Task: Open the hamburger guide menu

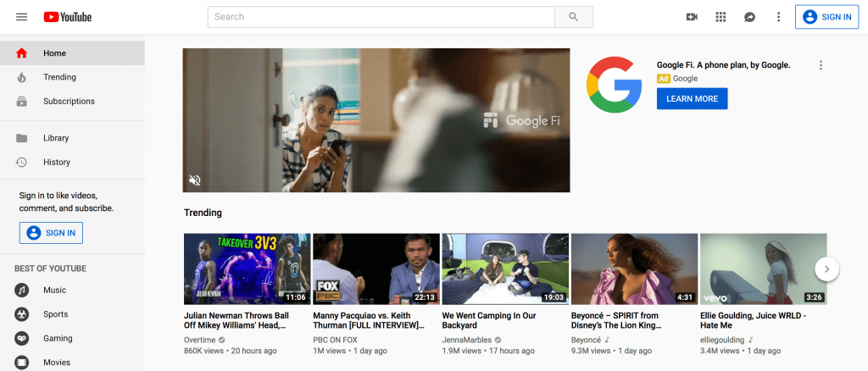Action: pos(21,17)
